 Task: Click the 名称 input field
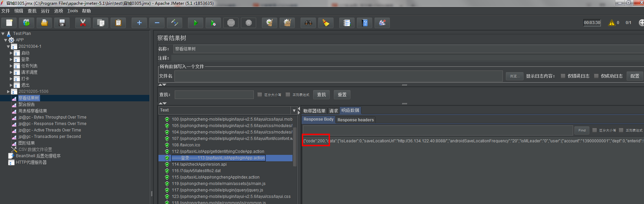pos(409,49)
